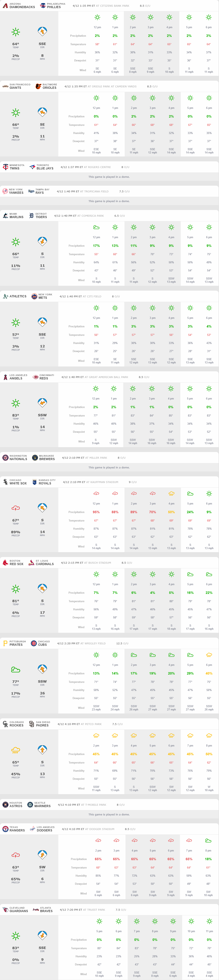Click the New York Mets logo
Screen dimensions: 219x980
[x=34, y=296]
